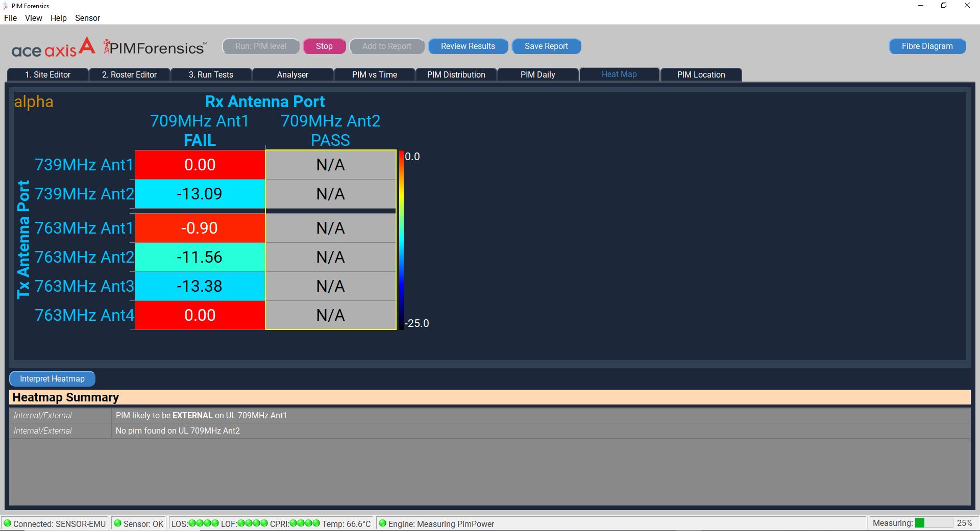Viewport: 980px width, 531px height.
Task: Click the CPRI indicator lights group
Action: [305, 523]
